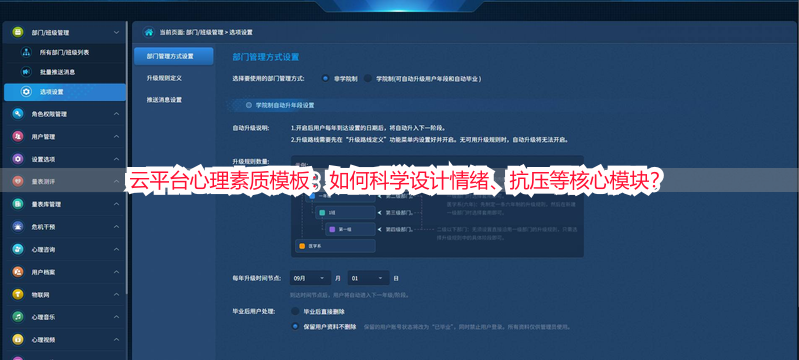Choose 保留用户资料不删除 option
Image resolution: width=799 pixels, height=360 pixels.
[295, 326]
